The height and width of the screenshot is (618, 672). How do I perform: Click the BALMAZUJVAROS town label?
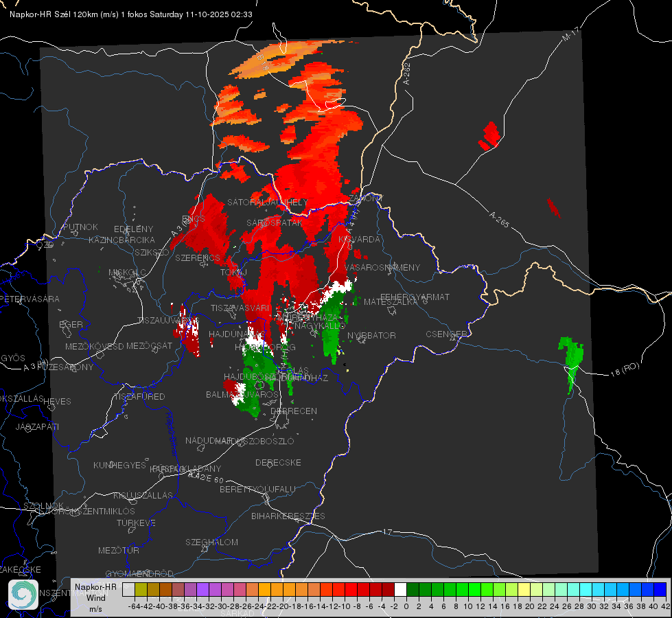(242, 395)
